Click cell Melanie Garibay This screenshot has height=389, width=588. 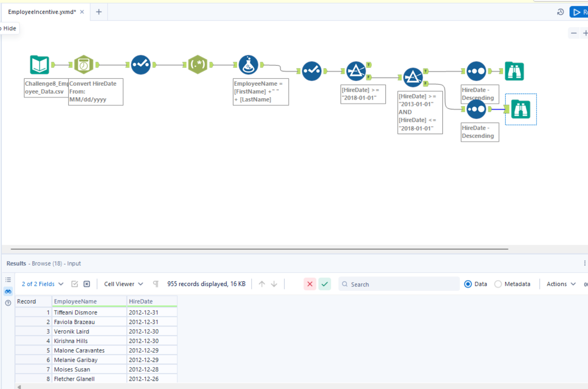tap(89, 360)
